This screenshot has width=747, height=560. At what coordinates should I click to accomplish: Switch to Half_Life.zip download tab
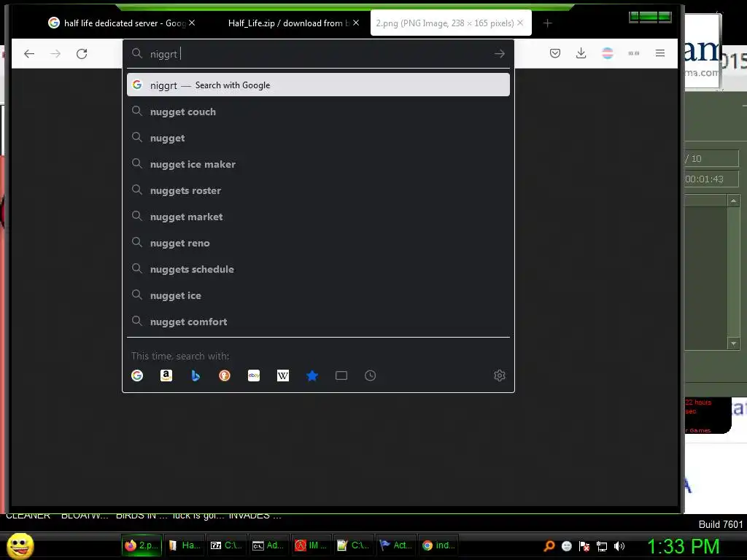(287, 23)
